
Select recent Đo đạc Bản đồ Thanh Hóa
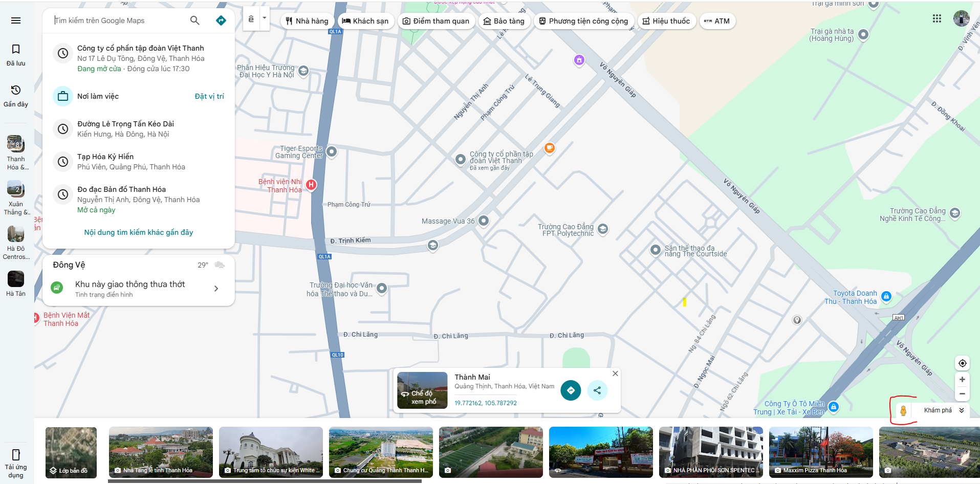point(139,200)
